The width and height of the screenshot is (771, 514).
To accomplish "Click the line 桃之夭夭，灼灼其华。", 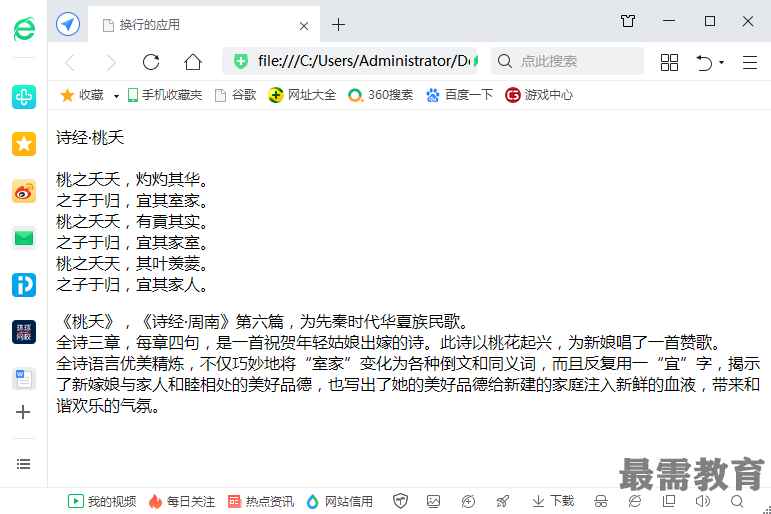I will point(132,180).
